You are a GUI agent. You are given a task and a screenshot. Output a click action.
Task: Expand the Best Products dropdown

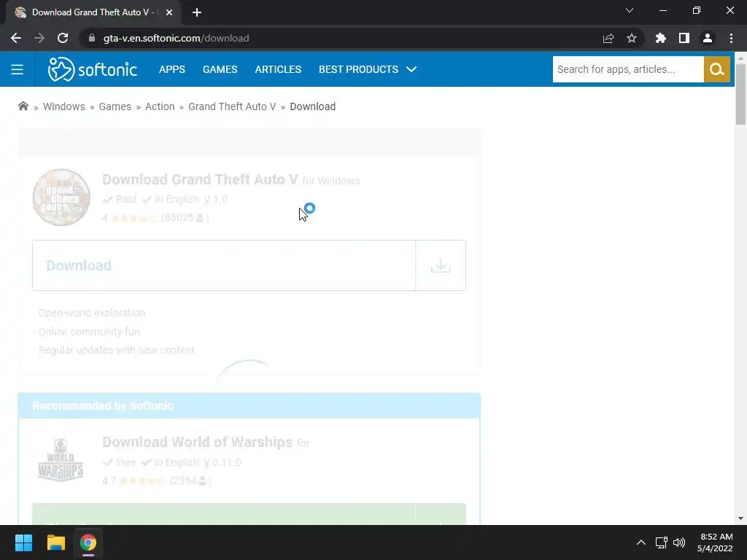368,69
